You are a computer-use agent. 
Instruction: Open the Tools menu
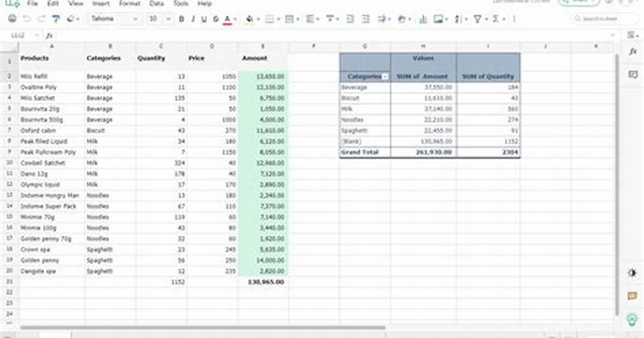pyautogui.click(x=180, y=3)
